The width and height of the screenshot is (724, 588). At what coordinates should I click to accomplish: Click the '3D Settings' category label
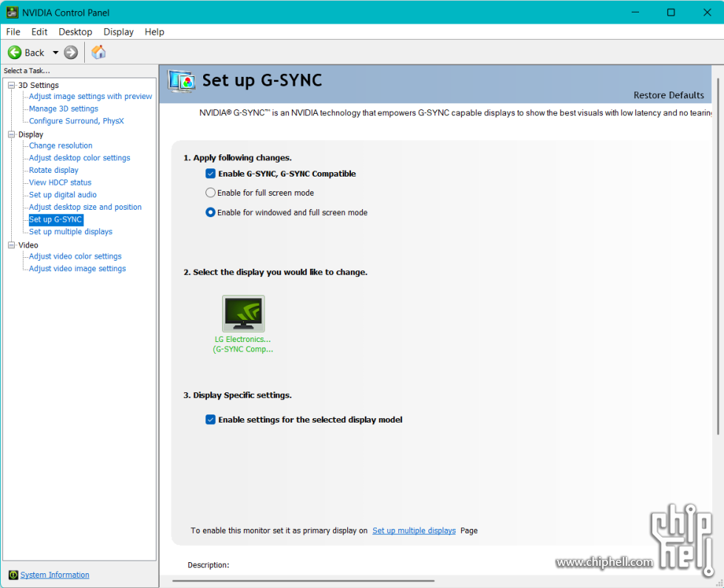click(38, 85)
